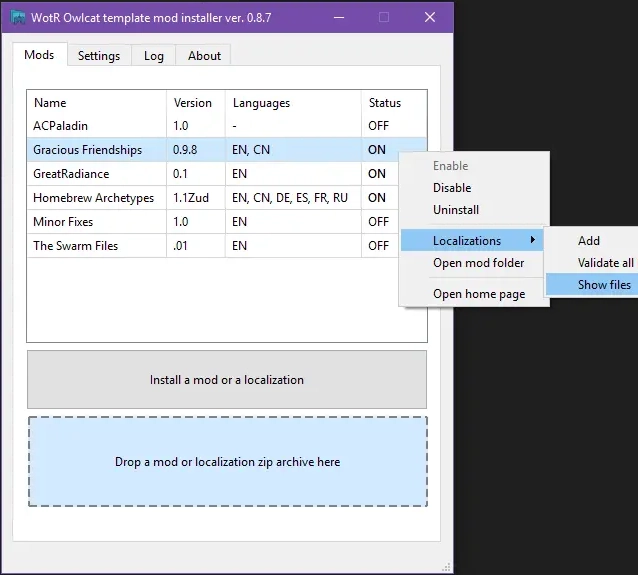Select the Homebrew Archetypes mod row

(x=213, y=198)
